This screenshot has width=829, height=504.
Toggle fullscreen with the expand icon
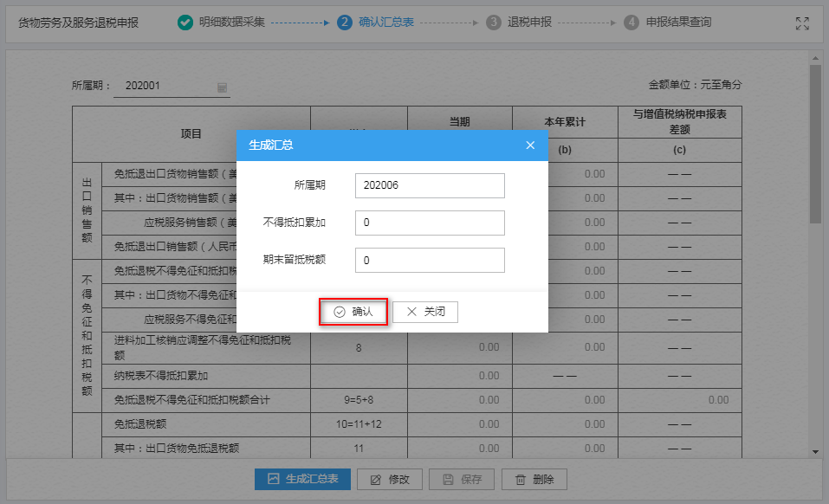802,23
